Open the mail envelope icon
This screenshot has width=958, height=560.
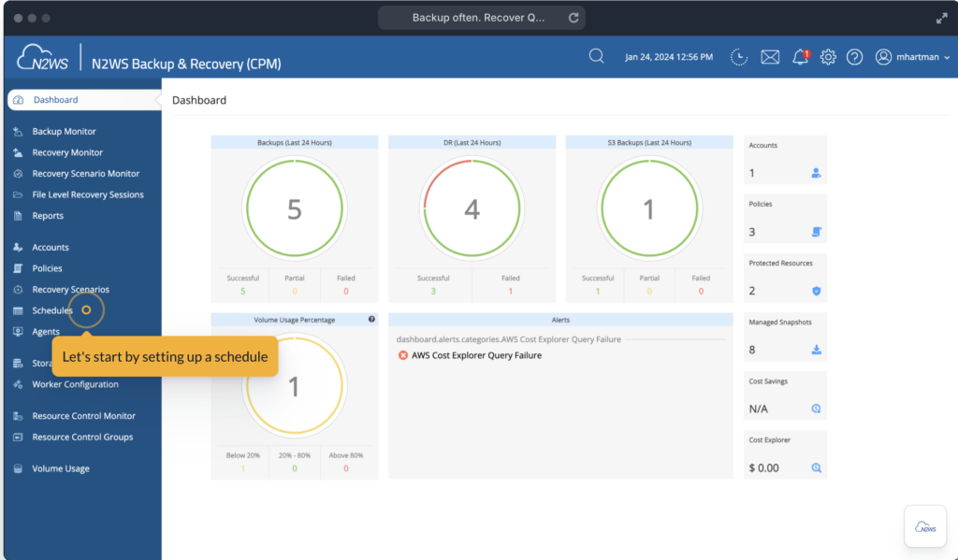pos(770,57)
